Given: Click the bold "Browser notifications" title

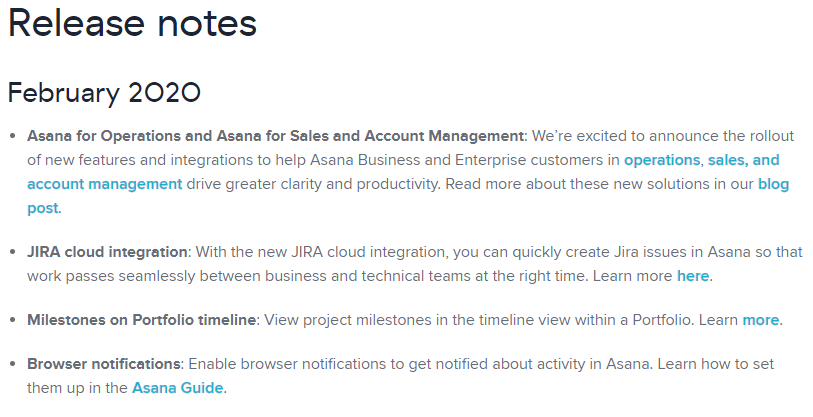Looking at the screenshot, I should (104, 364).
